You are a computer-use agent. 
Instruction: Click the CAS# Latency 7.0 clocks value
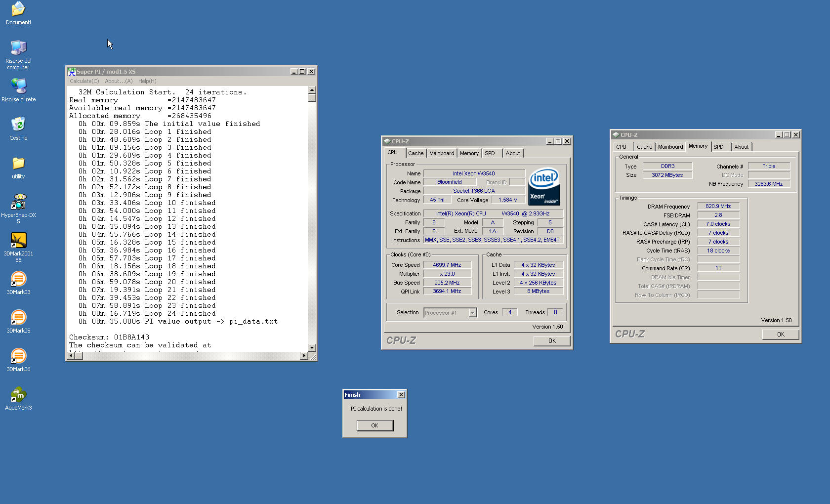click(x=718, y=224)
